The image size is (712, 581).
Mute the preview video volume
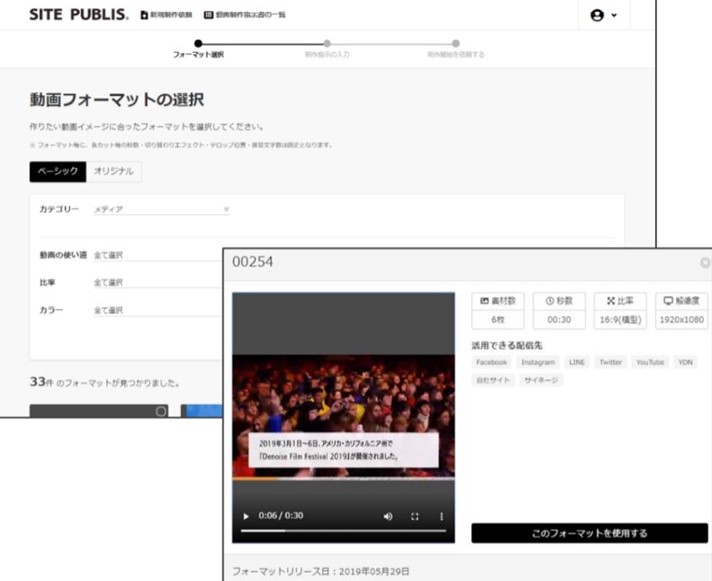pos(388,516)
